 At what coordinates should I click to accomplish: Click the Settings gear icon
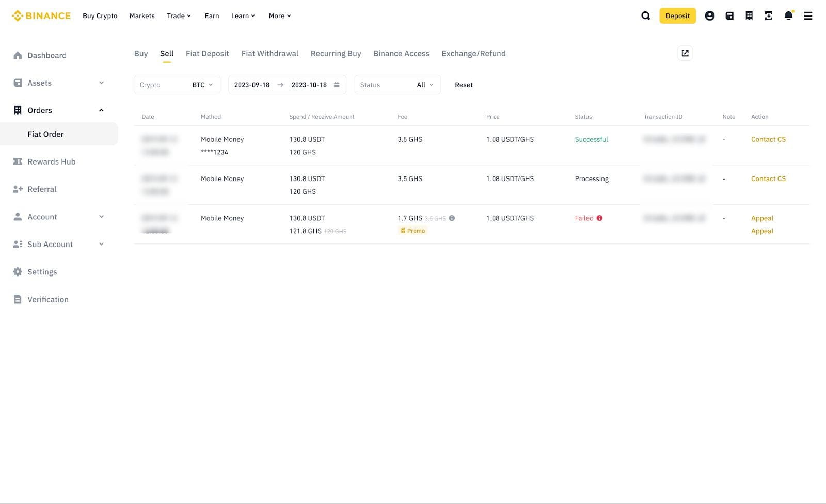(18, 272)
